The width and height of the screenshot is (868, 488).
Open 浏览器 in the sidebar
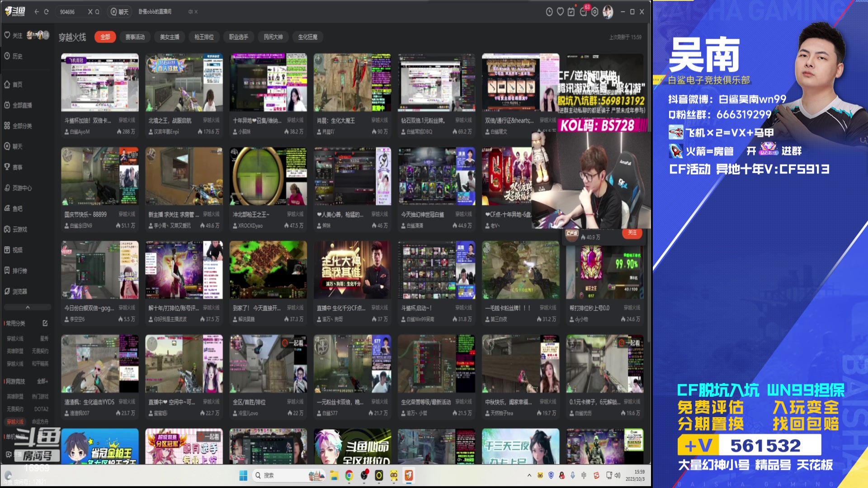point(16,291)
